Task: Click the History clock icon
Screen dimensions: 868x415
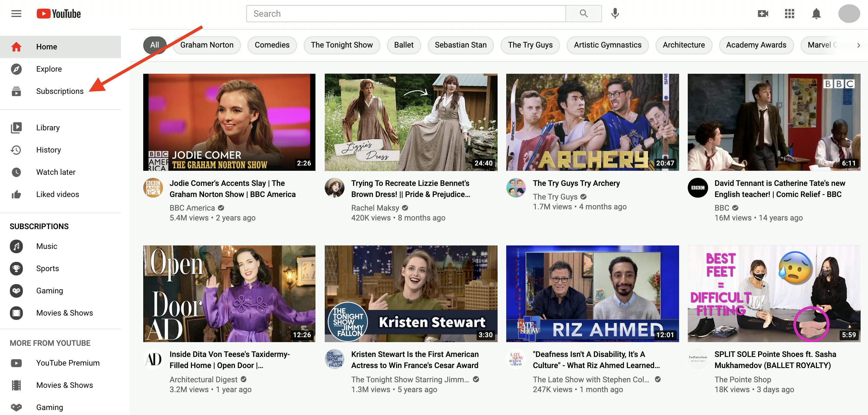Action: [x=16, y=150]
